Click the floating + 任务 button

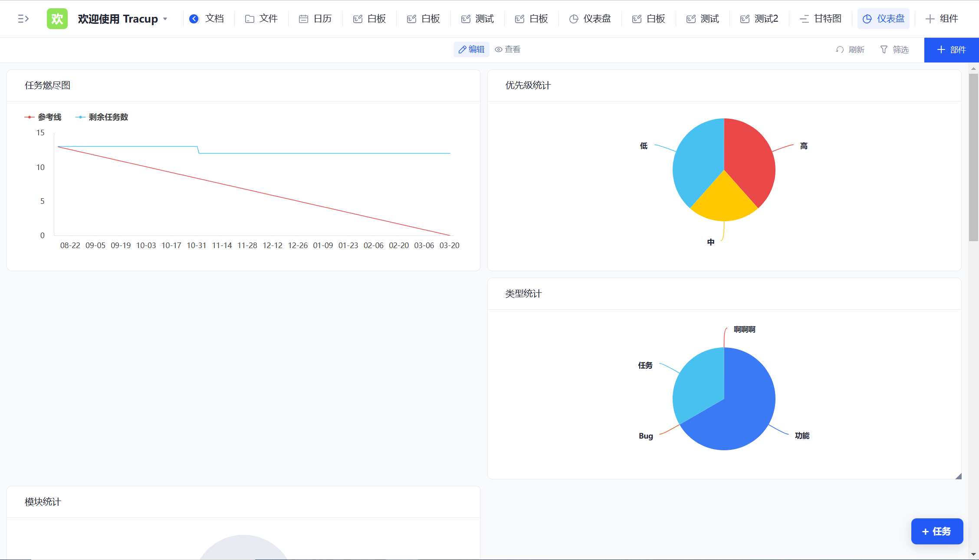(x=937, y=531)
